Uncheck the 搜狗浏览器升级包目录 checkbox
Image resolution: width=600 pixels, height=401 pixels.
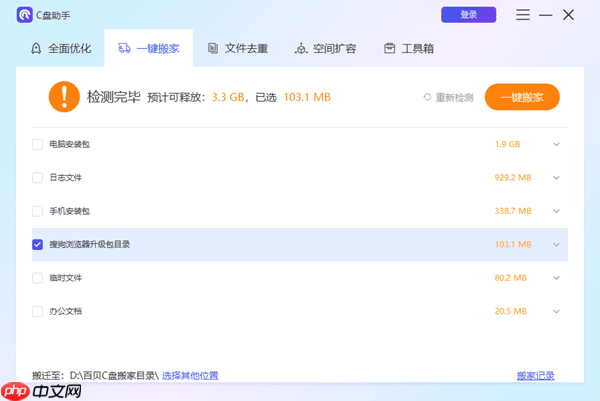coord(38,245)
